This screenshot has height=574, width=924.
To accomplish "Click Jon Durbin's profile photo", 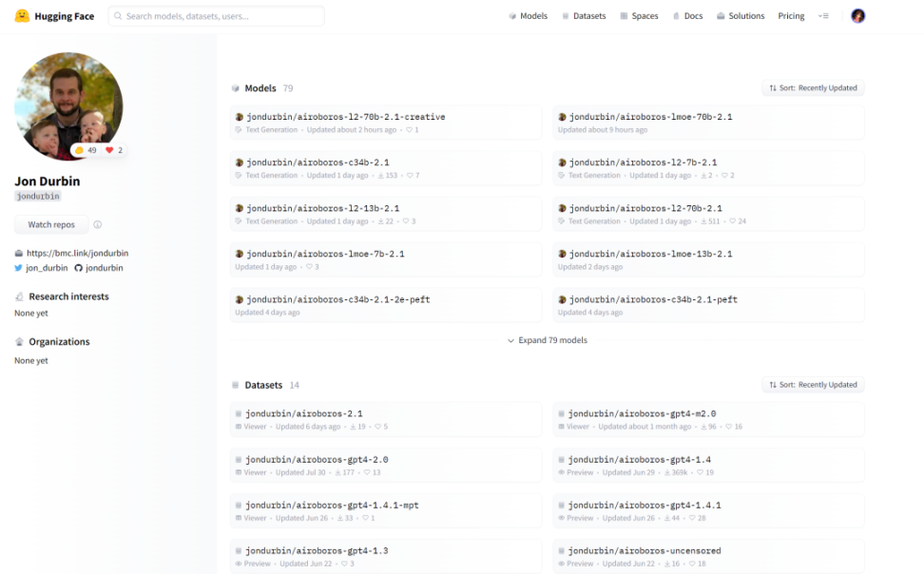I will (x=68, y=105).
